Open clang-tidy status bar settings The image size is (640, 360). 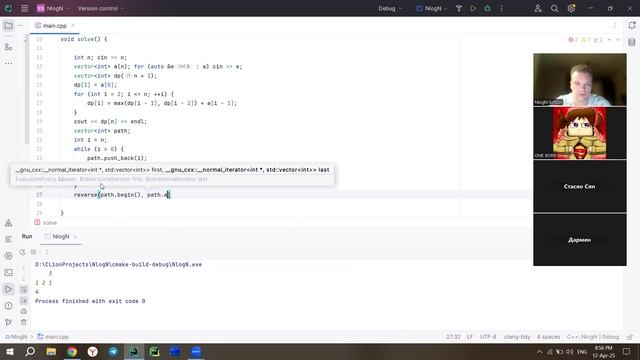[517, 337]
